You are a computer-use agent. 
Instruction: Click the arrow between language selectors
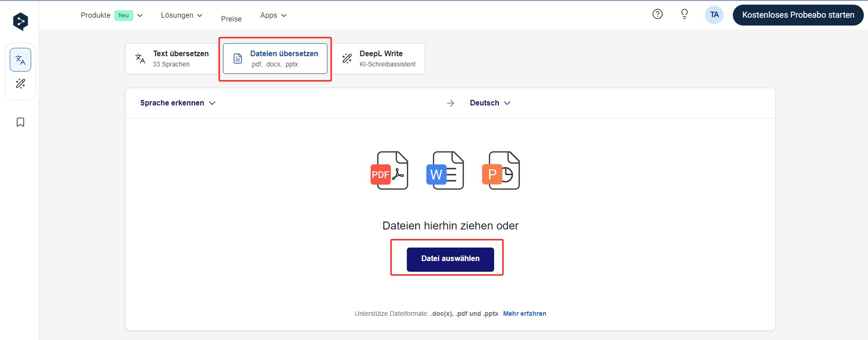coord(450,103)
